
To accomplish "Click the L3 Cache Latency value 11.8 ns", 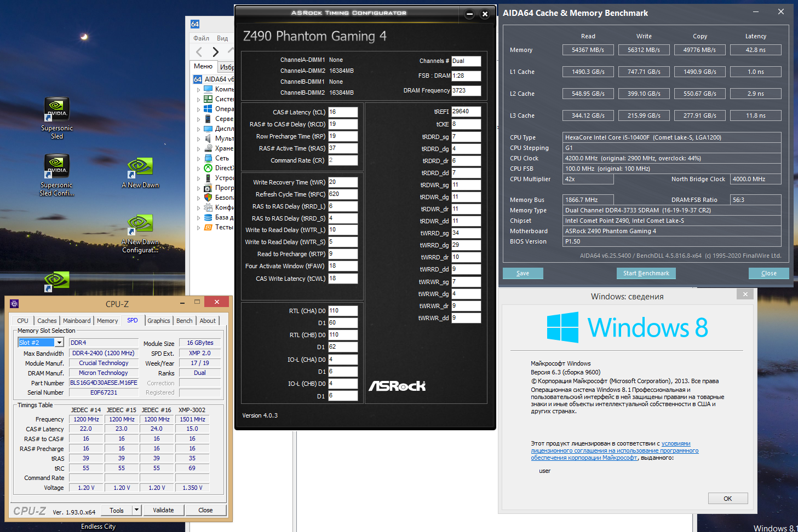I will point(756,115).
